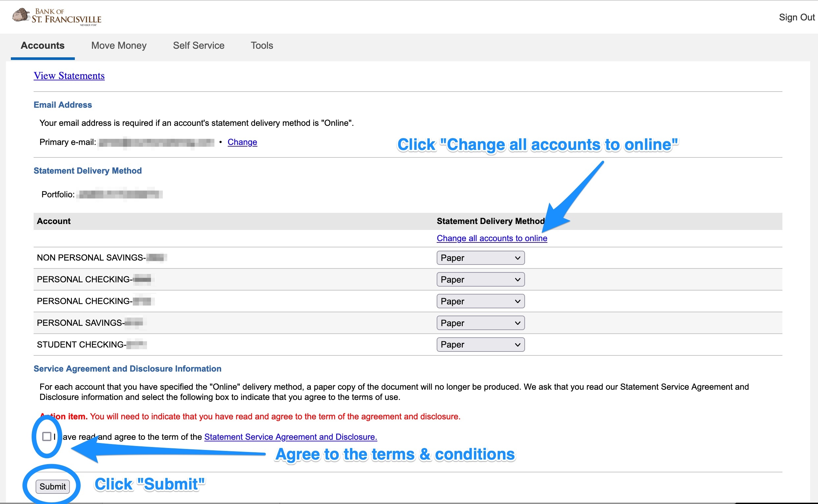Click the Statement Delivery Method column header
The image size is (818, 504).
point(490,221)
